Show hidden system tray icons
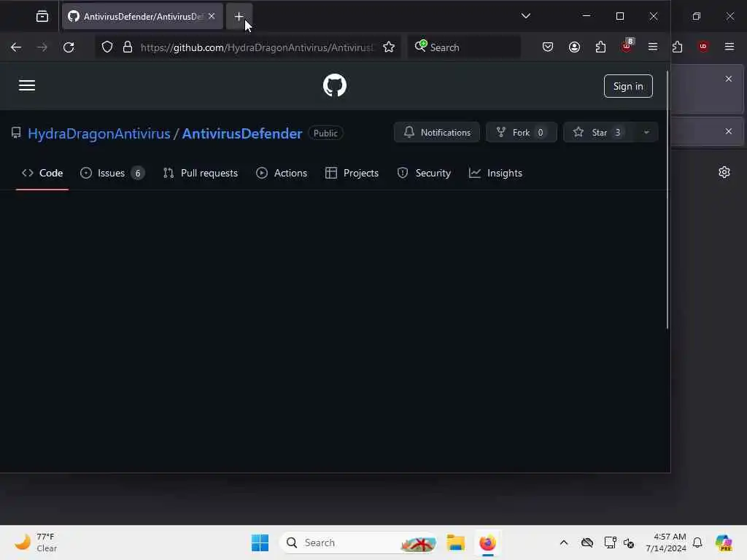This screenshot has width=747, height=560. (x=564, y=542)
